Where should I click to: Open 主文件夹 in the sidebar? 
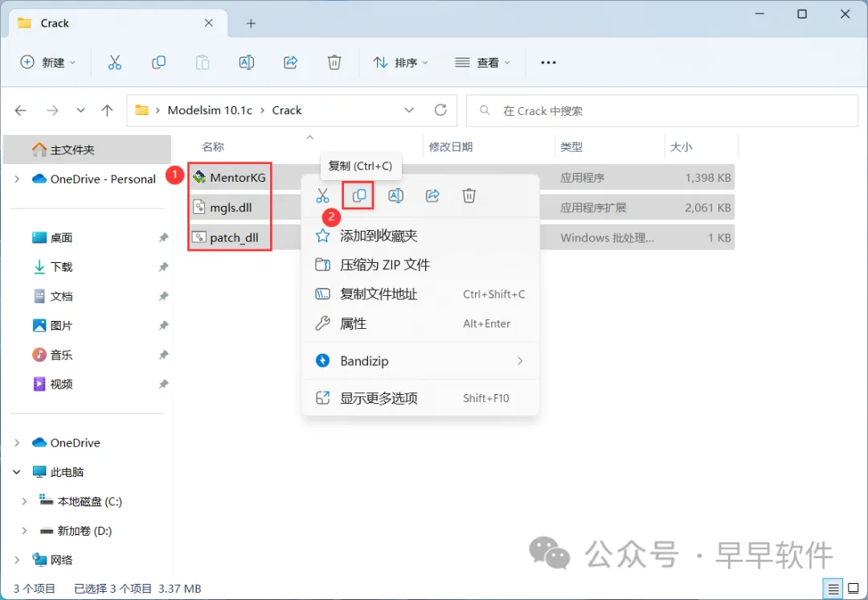(87, 150)
